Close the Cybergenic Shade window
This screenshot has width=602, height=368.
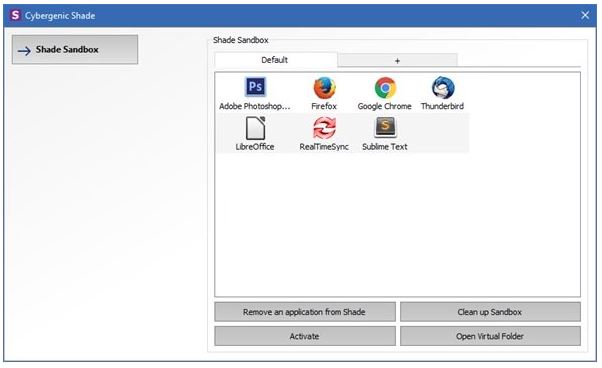[x=585, y=15]
